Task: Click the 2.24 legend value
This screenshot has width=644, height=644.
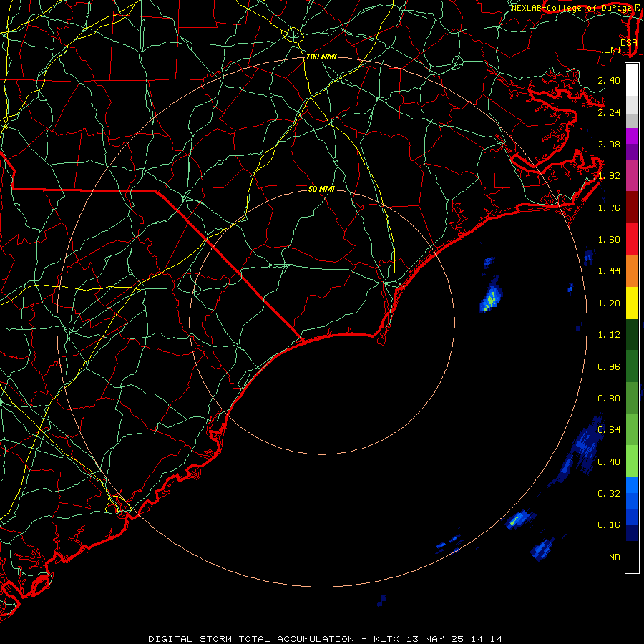Action: (609, 112)
